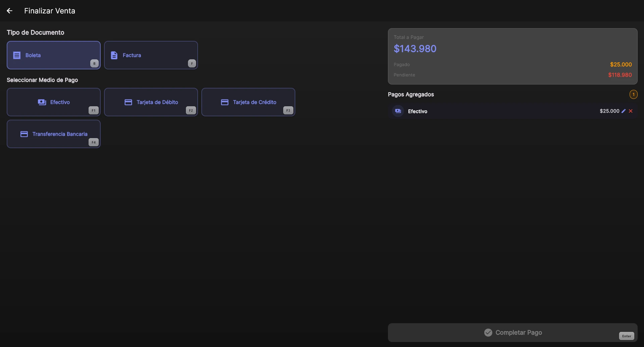The height and width of the screenshot is (347, 644).
Task: Choose Tarjeta de Crédito payment method
Action: pos(248,102)
